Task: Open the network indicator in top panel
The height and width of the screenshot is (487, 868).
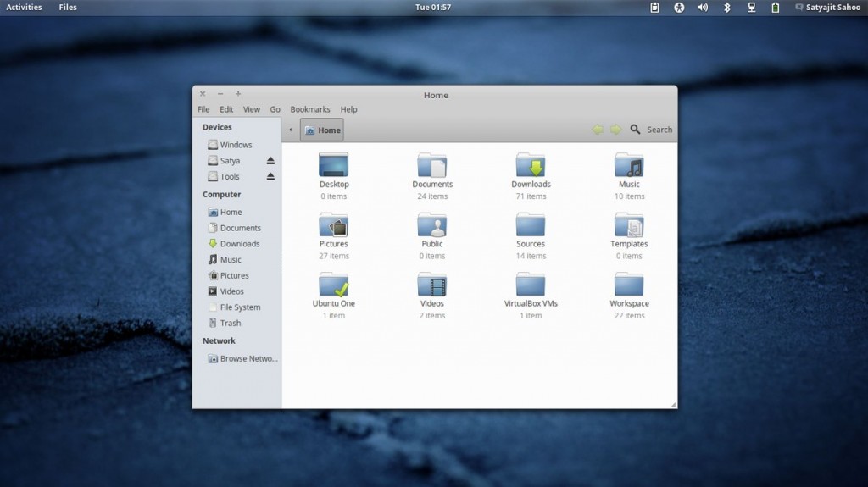Action: coord(751,7)
